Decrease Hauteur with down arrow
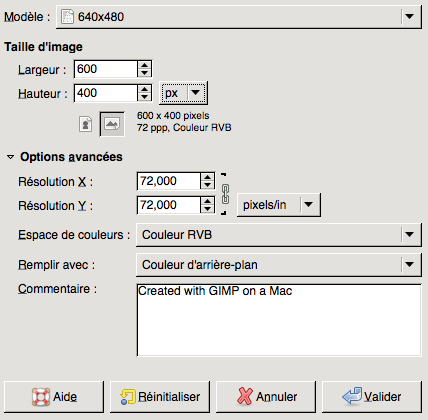The width and height of the screenshot is (428, 420). (x=144, y=97)
